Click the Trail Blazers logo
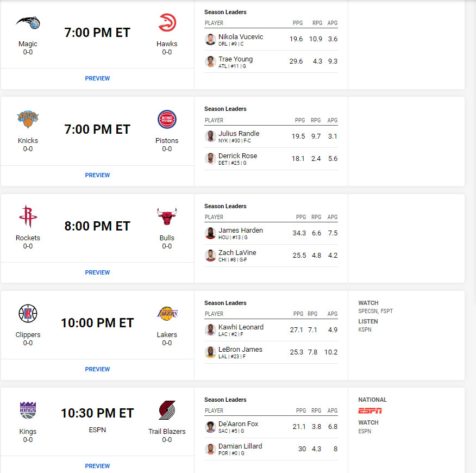 [x=167, y=410]
